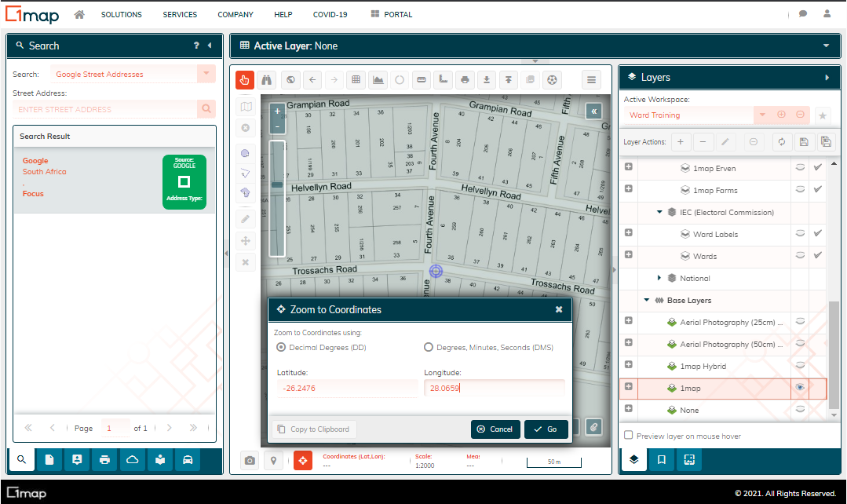The width and height of the screenshot is (847, 504).
Task: Click the home icon in top navigation
Action: [79, 15]
